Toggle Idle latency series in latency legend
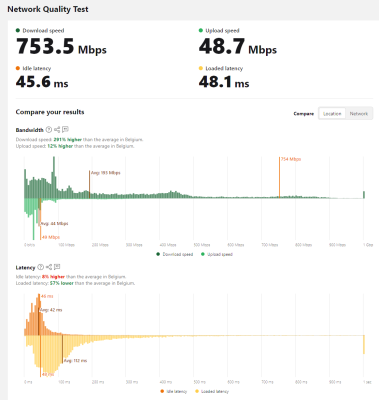This screenshot has width=379, height=400. click(173, 391)
